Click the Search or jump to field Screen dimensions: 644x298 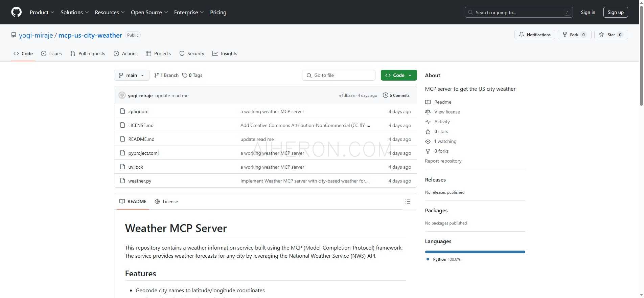click(519, 12)
